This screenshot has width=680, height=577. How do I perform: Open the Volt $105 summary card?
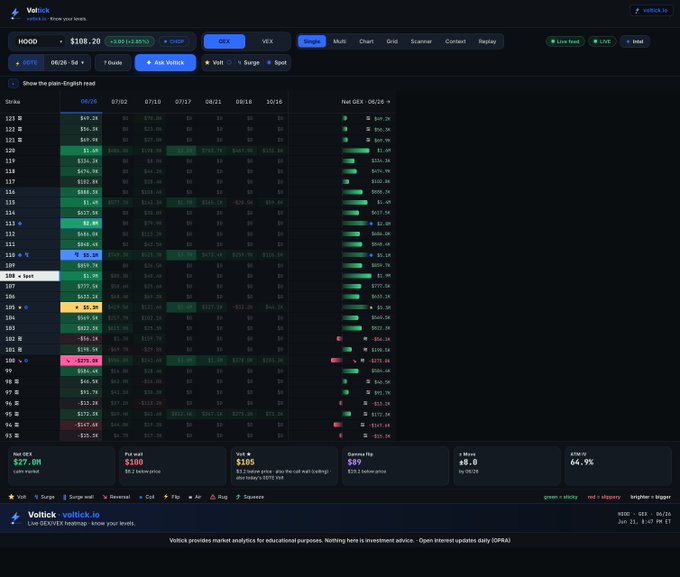[x=284, y=466]
